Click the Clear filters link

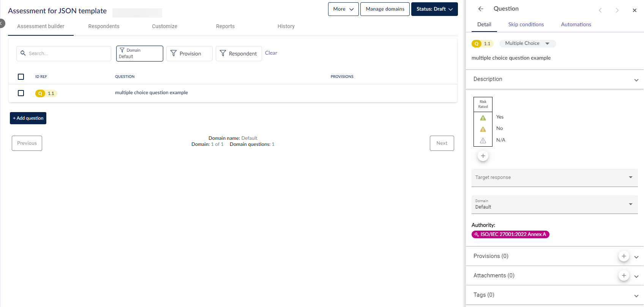271,53
